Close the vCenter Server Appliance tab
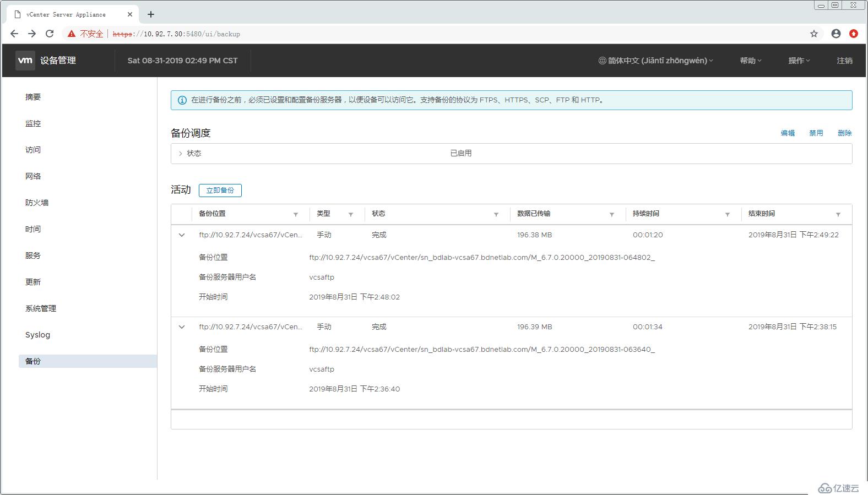This screenshot has width=868, height=495. click(x=130, y=14)
